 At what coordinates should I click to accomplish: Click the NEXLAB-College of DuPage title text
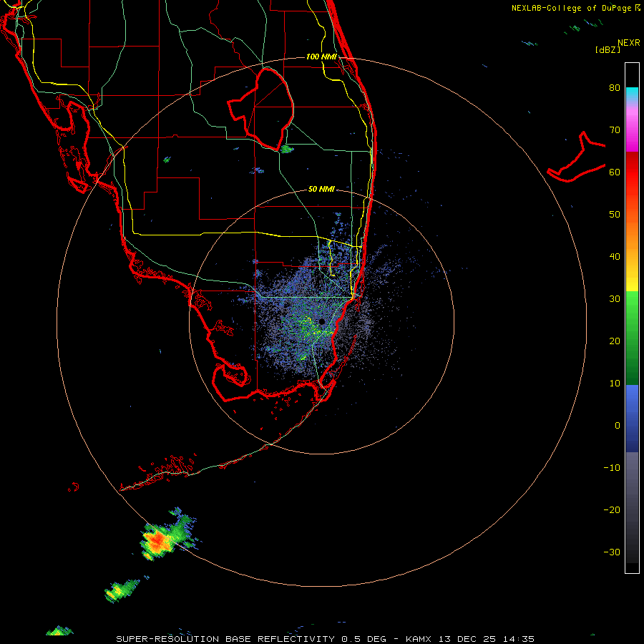point(571,8)
